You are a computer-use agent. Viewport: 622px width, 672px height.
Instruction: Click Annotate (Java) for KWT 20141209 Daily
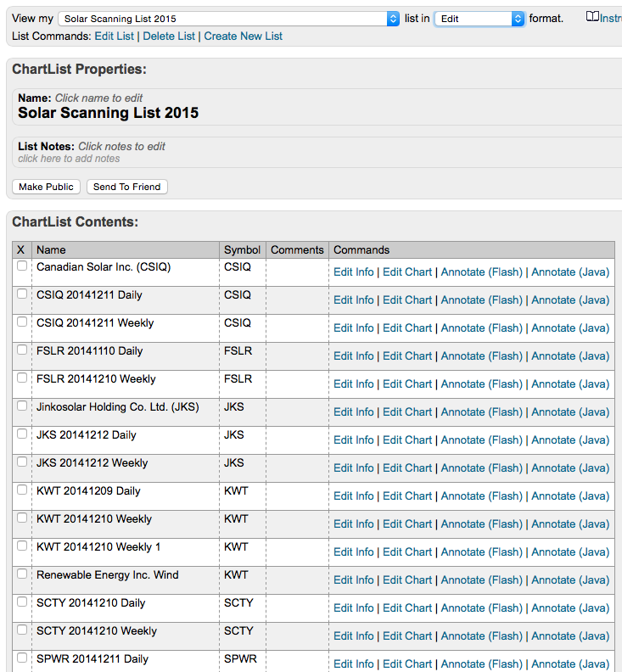[x=570, y=496]
